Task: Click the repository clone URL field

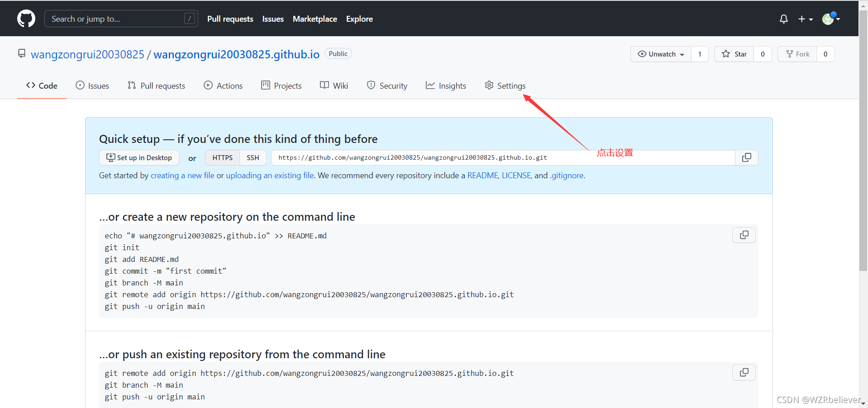Action: click(x=503, y=157)
